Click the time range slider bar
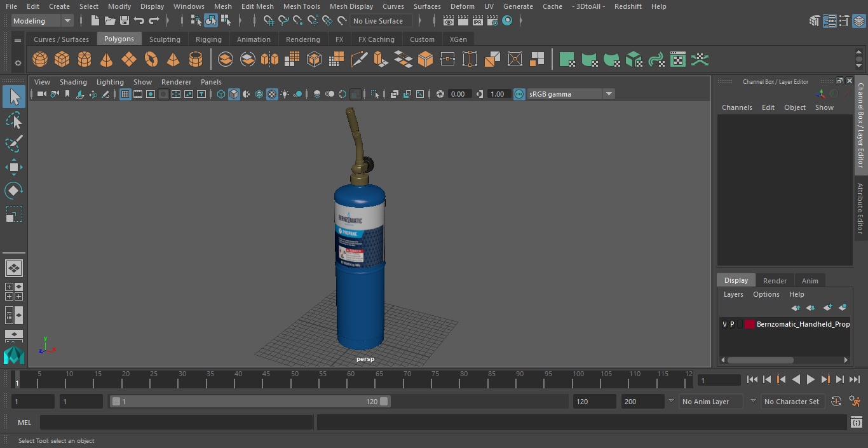 point(250,402)
